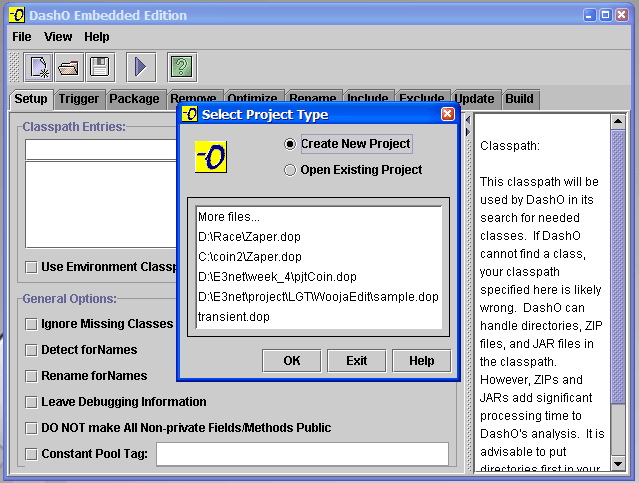The width and height of the screenshot is (639, 483).
Task: Switch to the Build tab
Action: click(x=520, y=99)
